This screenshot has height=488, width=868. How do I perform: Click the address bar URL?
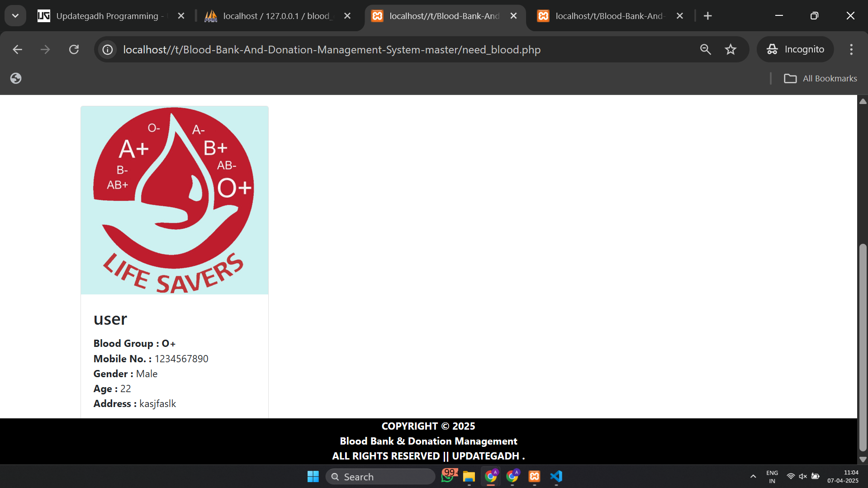point(332,49)
